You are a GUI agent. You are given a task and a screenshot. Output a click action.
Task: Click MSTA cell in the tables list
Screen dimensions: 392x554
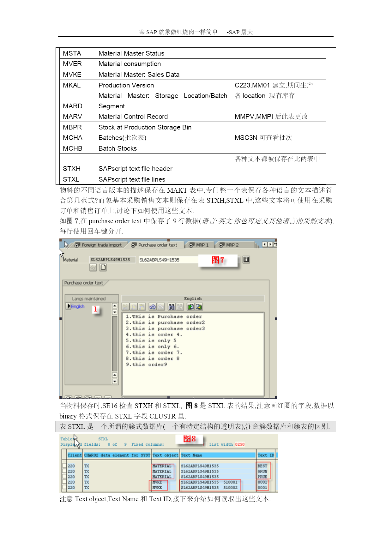click(77, 53)
